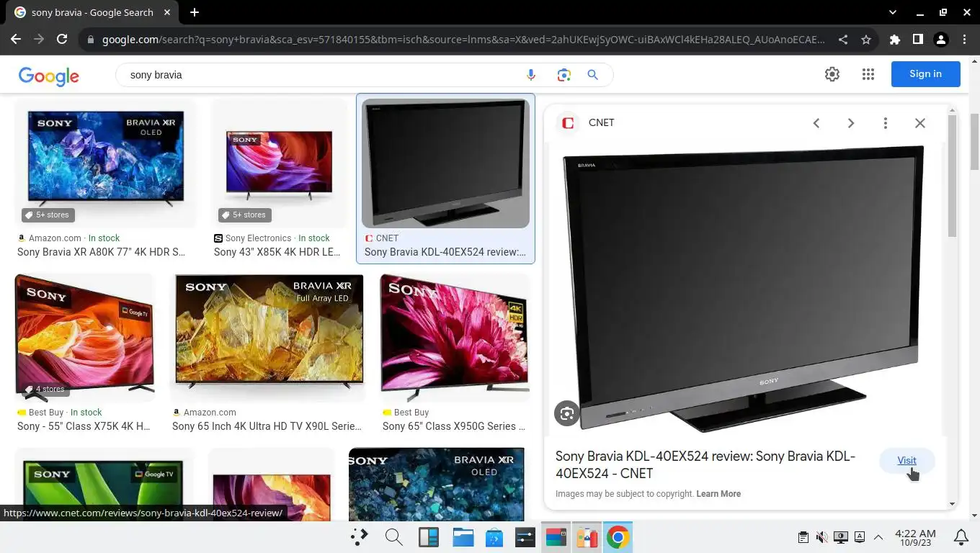Open file manager from taskbar
Viewport: 980px width, 553px height.
(x=463, y=537)
